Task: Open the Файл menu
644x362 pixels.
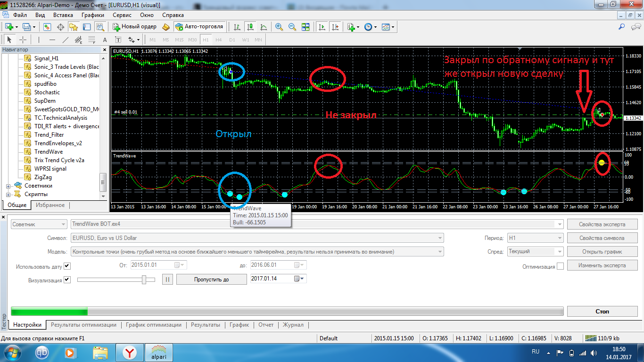Action: click(x=20, y=15)
